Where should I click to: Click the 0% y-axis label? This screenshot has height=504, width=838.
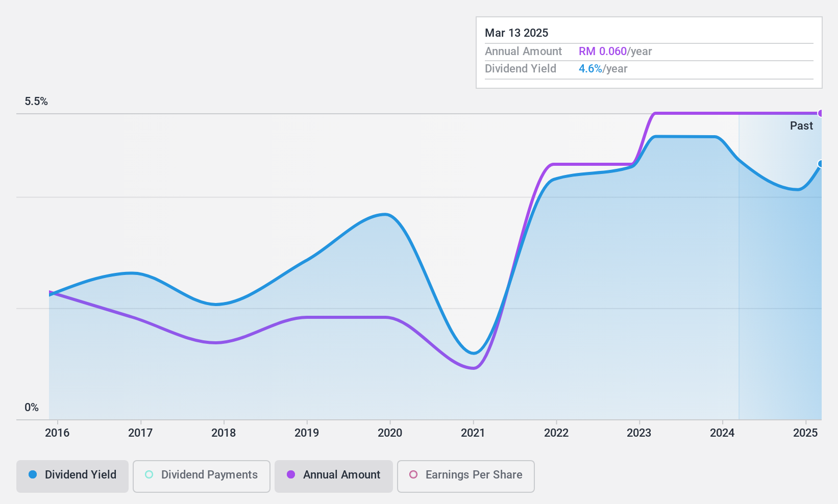[x=32, y=408]
